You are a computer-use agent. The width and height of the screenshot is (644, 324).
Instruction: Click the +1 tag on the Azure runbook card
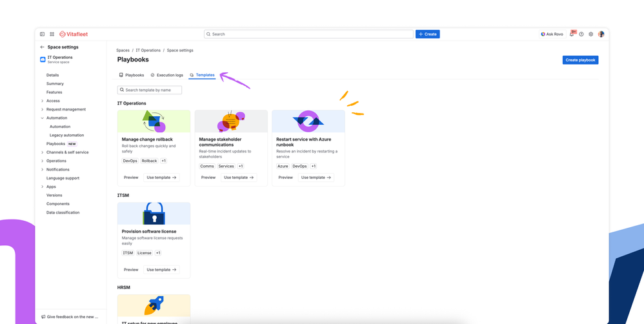[x=314, y=167]
